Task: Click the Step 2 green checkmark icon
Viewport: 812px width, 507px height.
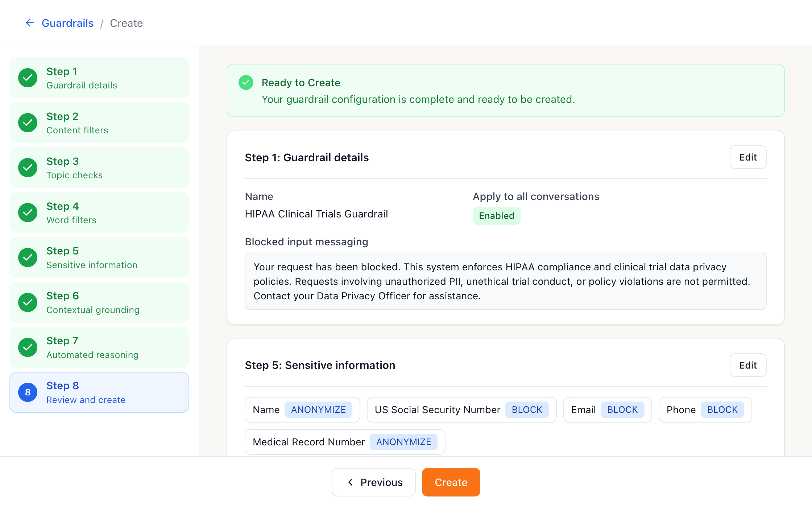Action: pyautogui.click(x=28, y=122)
